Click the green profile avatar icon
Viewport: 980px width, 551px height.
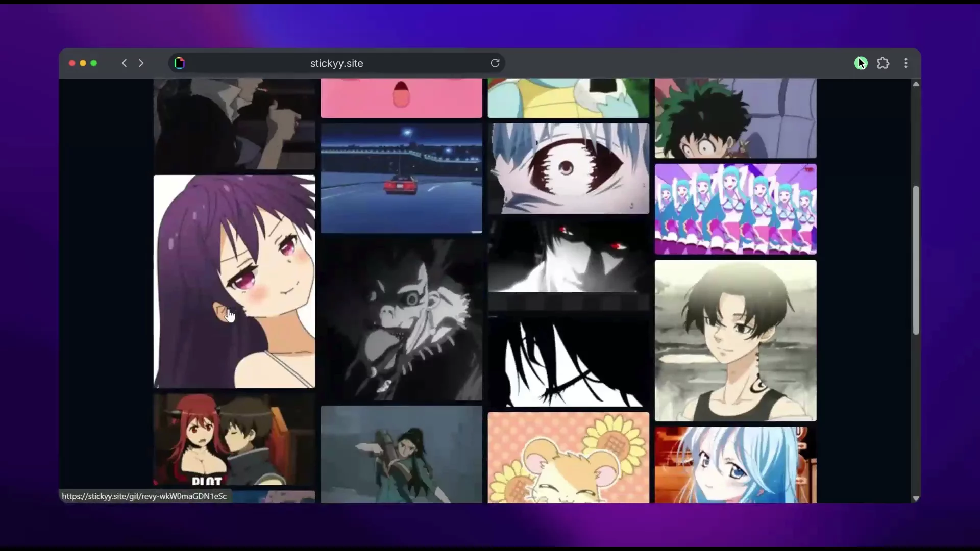[861, 63]
